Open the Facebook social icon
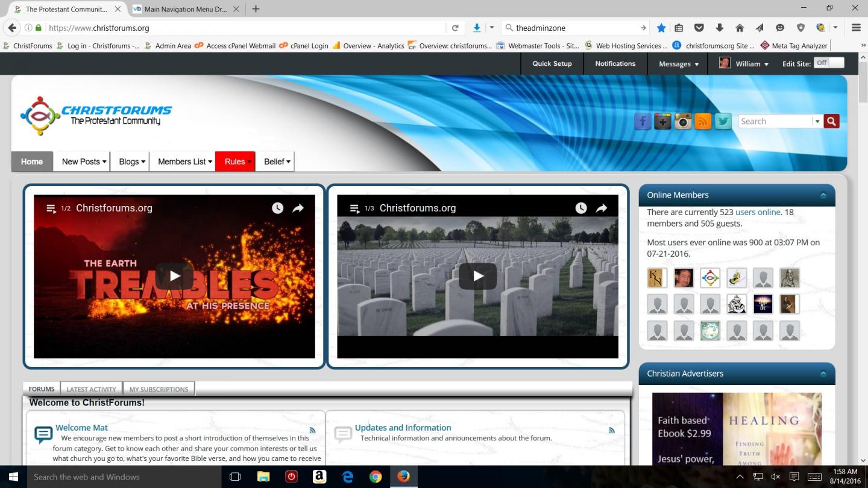This screenshot has width=868, height=488. [x=643, y=121]
